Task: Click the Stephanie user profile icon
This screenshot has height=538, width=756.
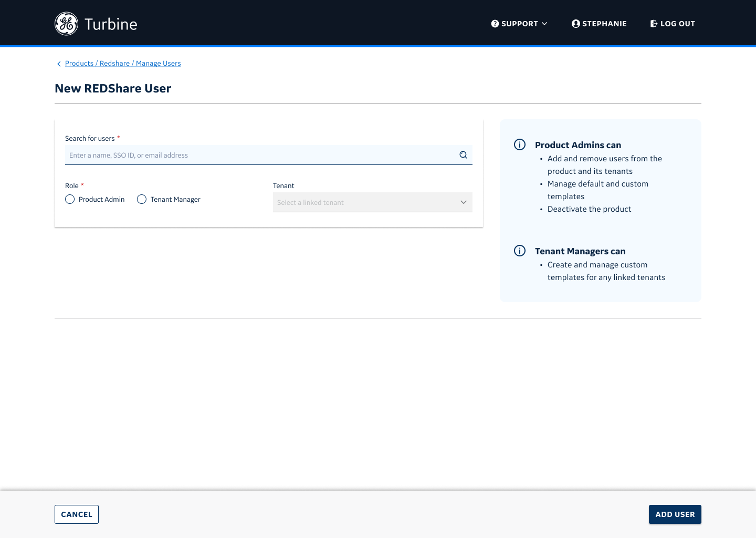Action: coord(575,24)
